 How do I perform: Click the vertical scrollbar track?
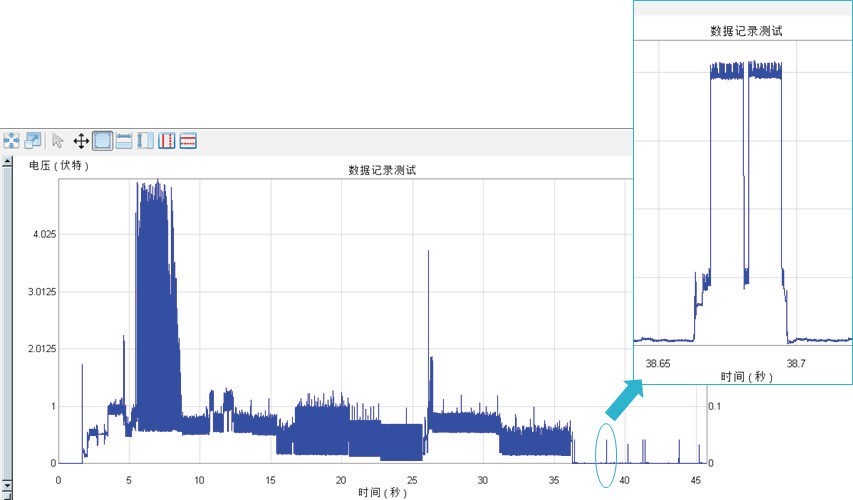[x=6, y=320]
